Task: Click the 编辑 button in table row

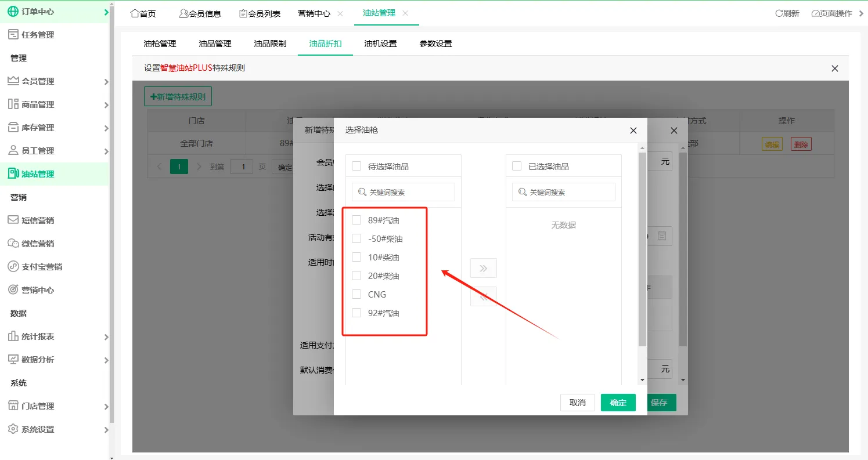Action: point(772,144)
